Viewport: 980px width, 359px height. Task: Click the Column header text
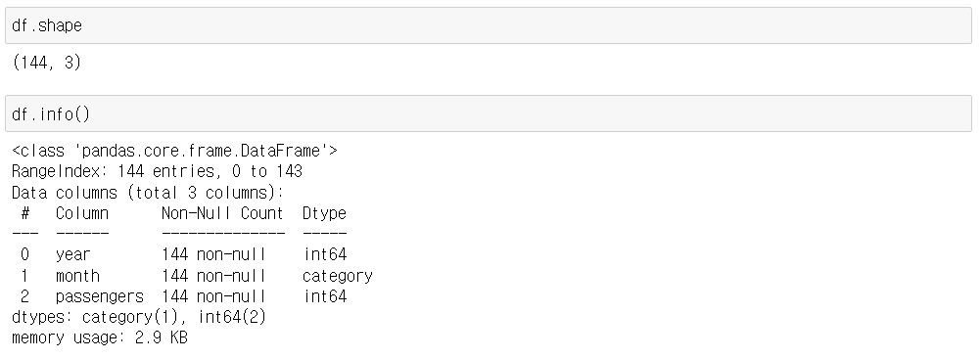(x=82, y=213)
